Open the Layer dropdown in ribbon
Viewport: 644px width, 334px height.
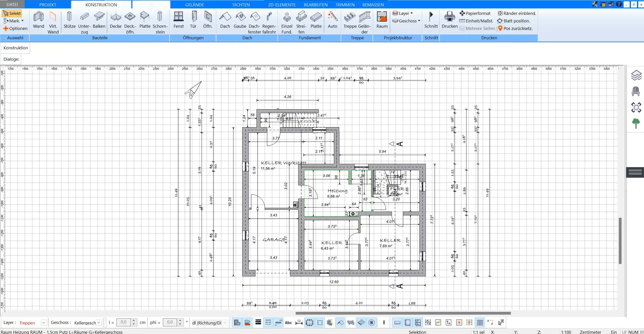point(403,13)
